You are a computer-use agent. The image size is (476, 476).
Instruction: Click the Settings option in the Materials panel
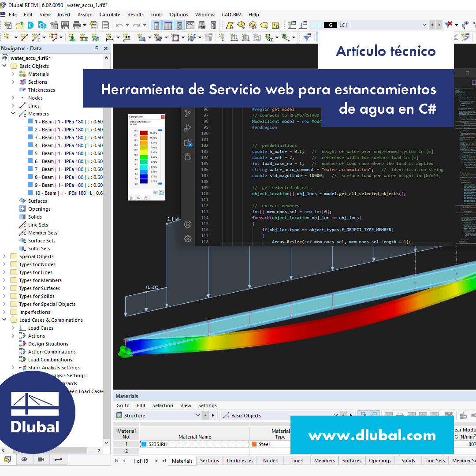tap(207, 405)
